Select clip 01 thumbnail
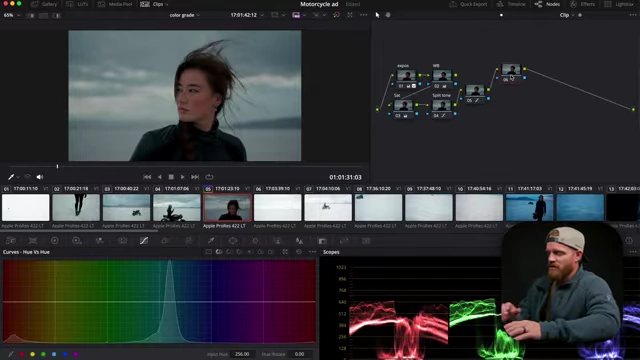The height and width of the screenshot is (360, 640). [25, 208]
